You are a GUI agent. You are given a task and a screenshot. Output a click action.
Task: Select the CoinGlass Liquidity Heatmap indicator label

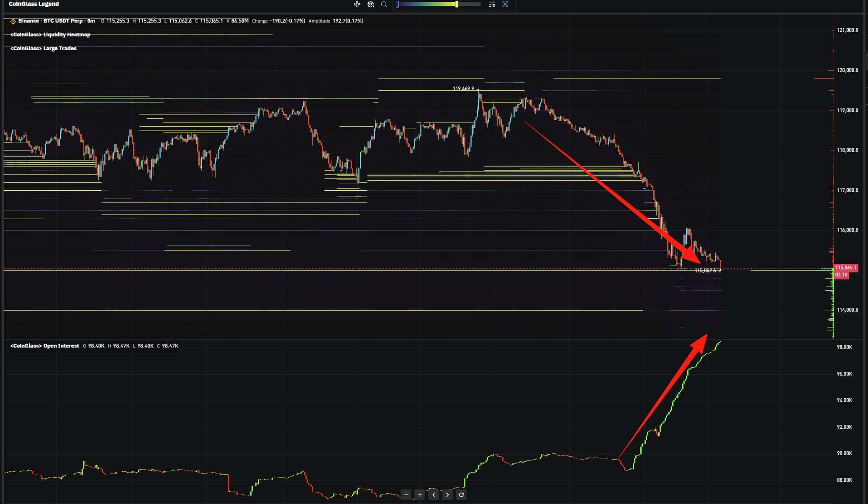click(x=50, y=35)
